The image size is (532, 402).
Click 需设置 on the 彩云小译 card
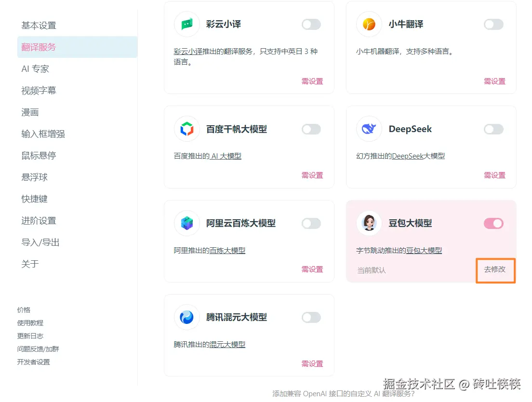(312, 81)
